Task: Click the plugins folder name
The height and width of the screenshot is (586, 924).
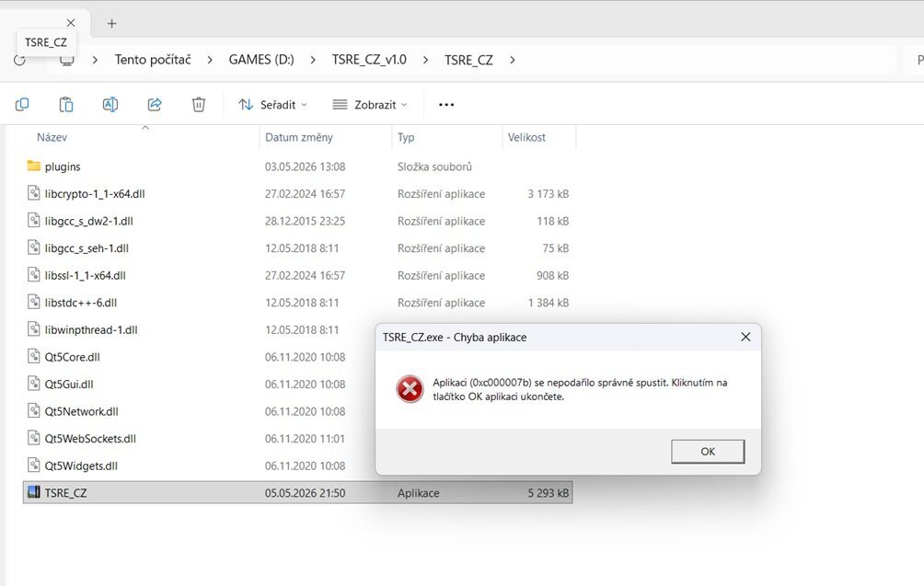Action: click(63, 167)
